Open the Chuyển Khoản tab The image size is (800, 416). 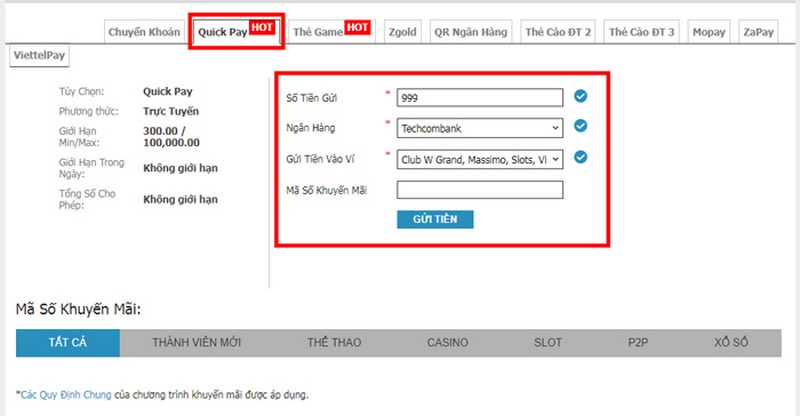coord(144,32)
